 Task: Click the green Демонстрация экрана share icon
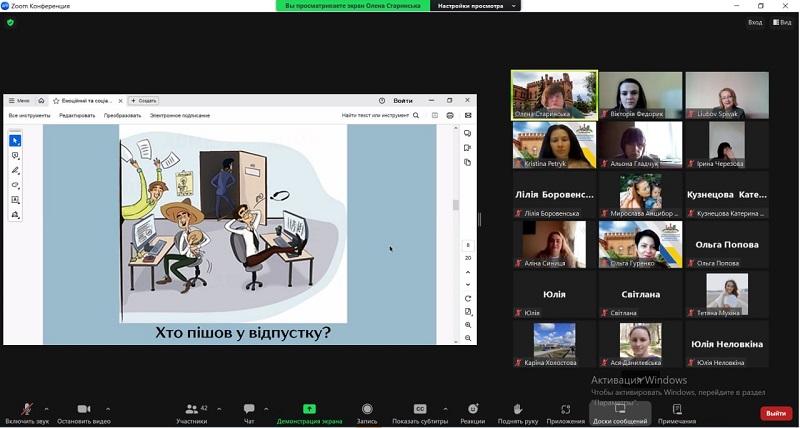click(310, 410)
